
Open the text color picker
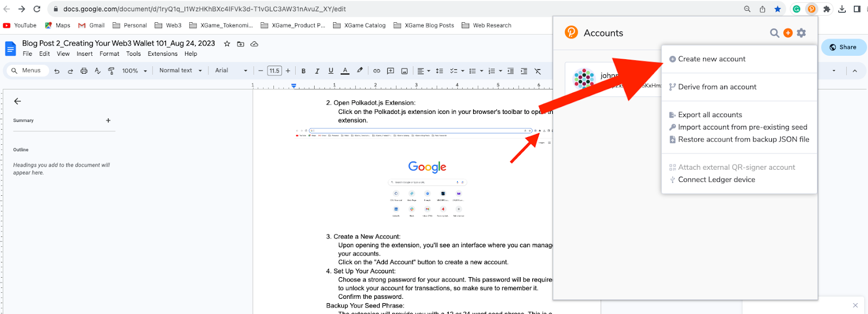(x=345, y=71)
